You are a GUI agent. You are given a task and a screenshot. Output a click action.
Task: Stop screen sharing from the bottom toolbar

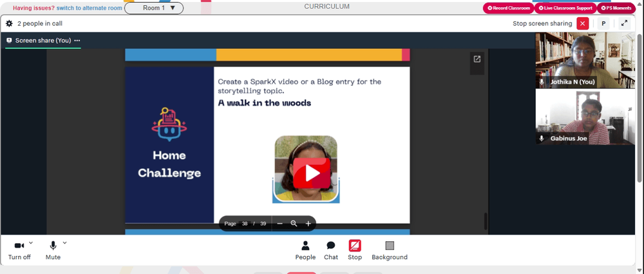355,251
